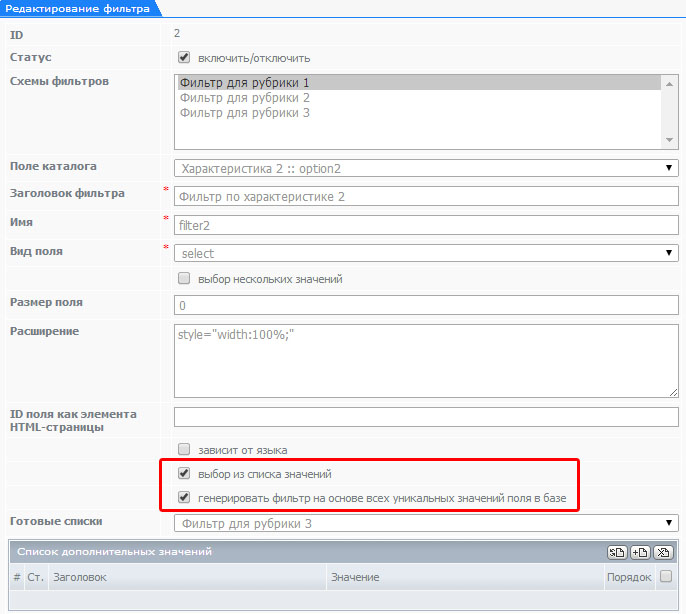
Task: Disable generating filter from unique values checkbox
Action: click(x=184, y=497)
